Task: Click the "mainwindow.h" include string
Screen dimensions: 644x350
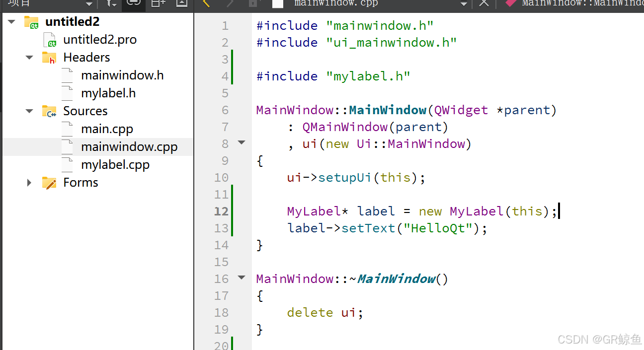Action: (380, 26)
